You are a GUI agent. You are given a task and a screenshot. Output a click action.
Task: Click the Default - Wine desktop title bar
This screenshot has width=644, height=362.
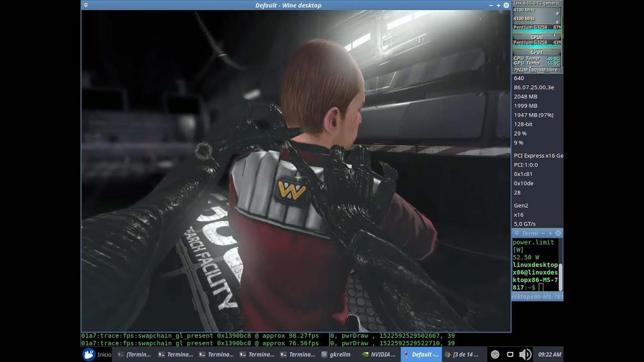(288, 5)
